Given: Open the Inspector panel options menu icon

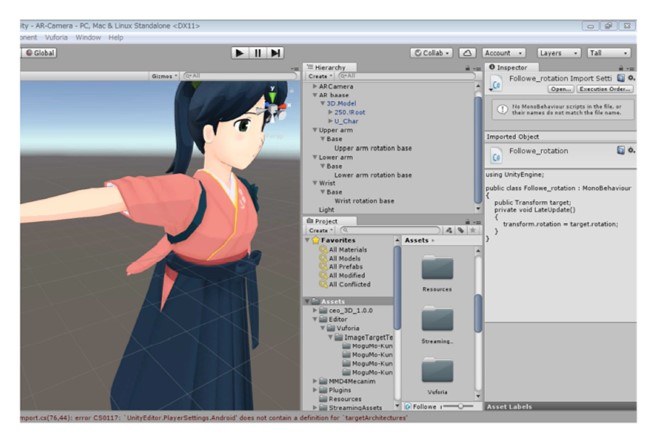Looking at the screenshot, I should [x=630, y=69].
